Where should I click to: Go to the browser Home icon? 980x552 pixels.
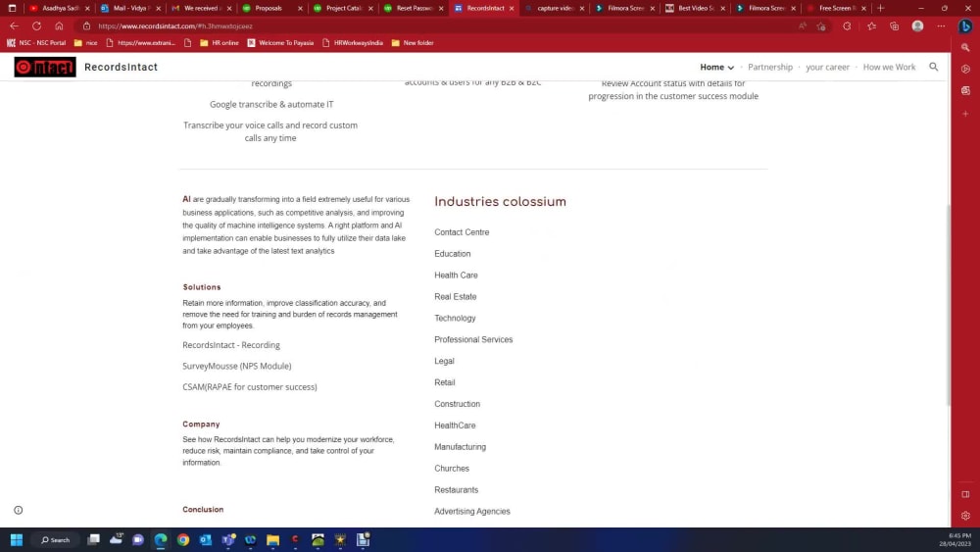59,26
